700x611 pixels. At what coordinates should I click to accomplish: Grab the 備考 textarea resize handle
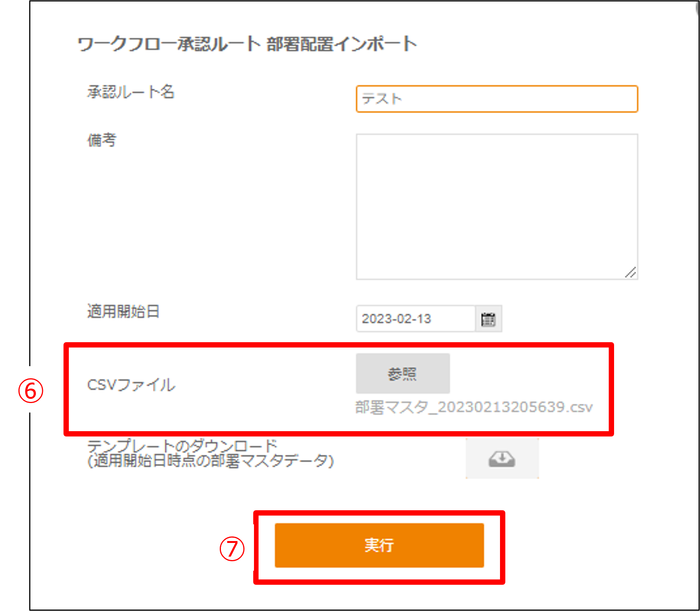pyautogui.click(x=631, y=273)
